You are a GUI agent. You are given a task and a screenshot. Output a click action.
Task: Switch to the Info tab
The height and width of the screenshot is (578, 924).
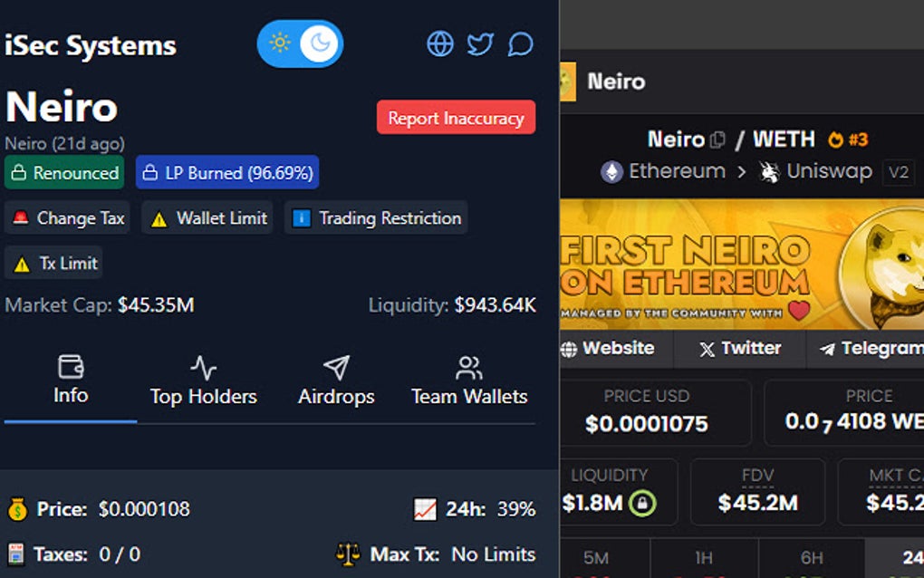[71, 380]
